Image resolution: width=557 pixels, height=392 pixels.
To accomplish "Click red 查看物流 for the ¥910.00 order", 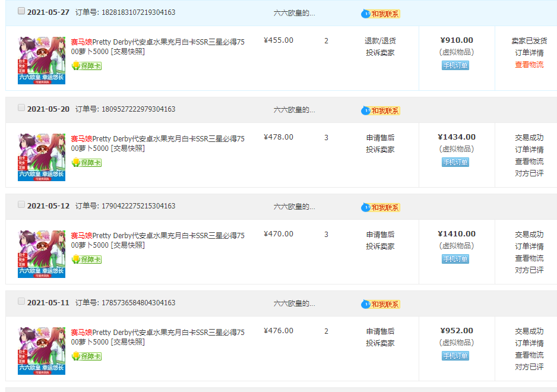I will coord(529,65).
